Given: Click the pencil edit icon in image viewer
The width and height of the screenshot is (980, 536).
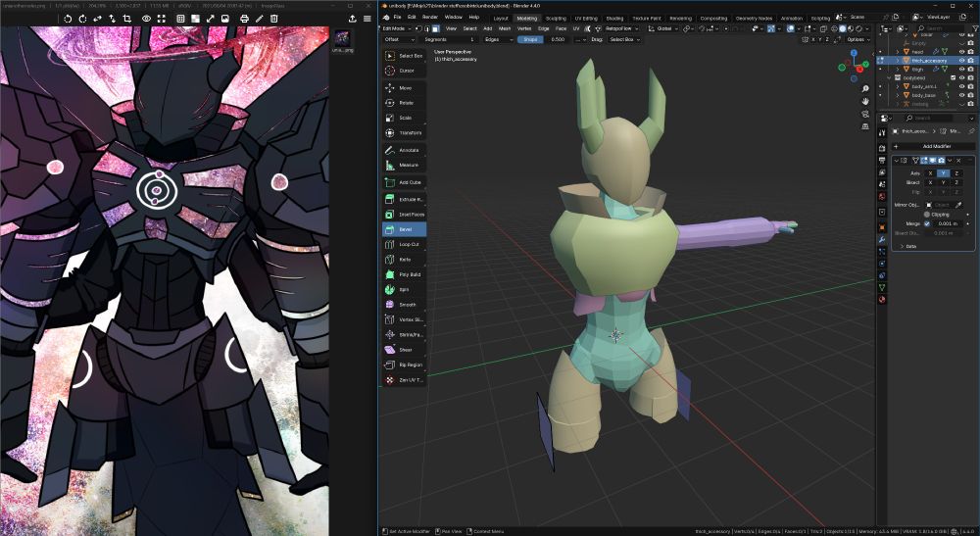Looking at the screenshot, I should [260, 19].
